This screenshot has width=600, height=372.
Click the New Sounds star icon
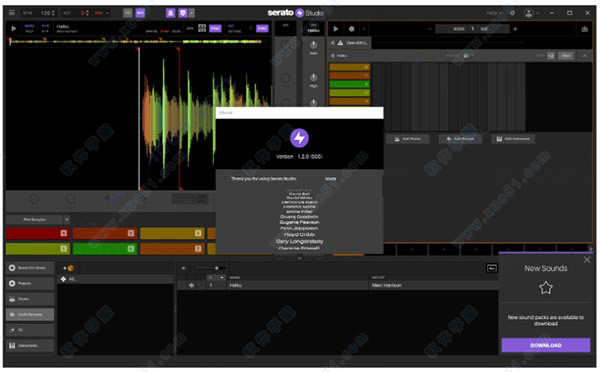click(546, 288)
